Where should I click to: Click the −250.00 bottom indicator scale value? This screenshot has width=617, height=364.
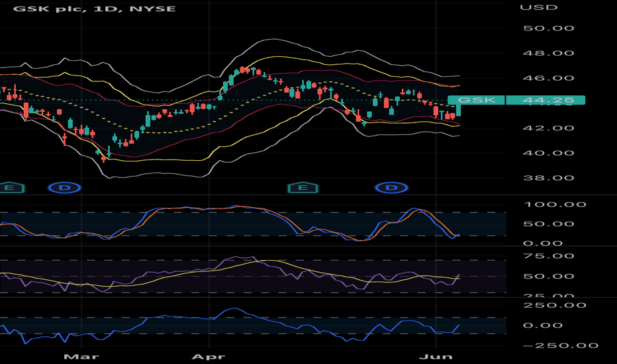pyautogui.click(x=561, y=345)
